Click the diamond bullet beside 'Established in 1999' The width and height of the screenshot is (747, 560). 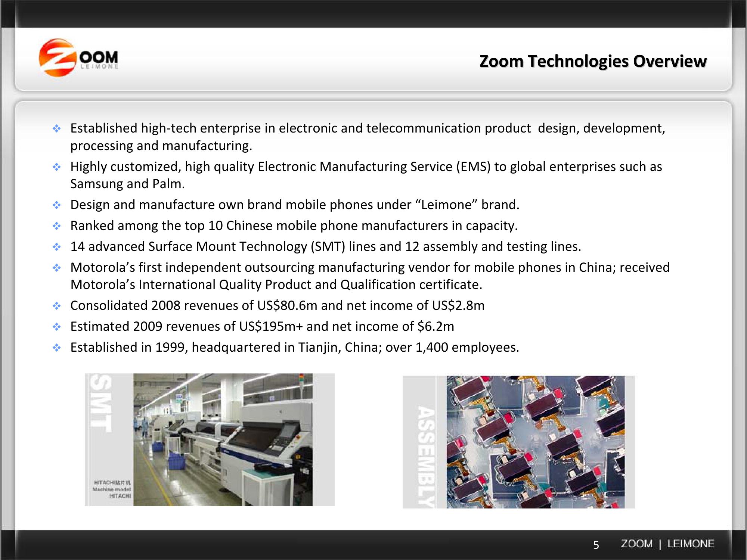56,348
